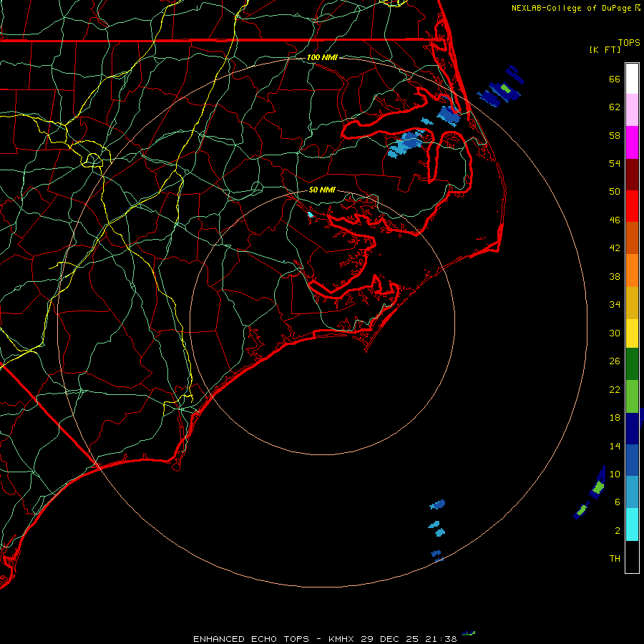Select the navy blue legend band

pyautogui.click(x=632, y=429)
